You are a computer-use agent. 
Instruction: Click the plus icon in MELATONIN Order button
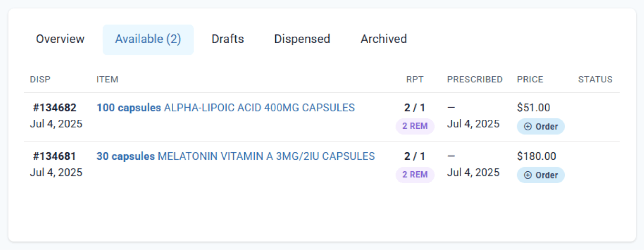(528, 175)
